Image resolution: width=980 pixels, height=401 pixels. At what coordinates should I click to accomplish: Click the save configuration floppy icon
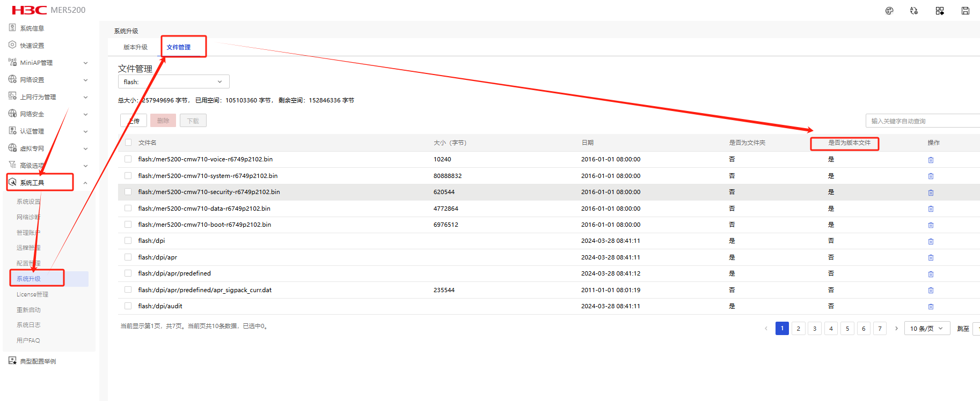[966, 11]
